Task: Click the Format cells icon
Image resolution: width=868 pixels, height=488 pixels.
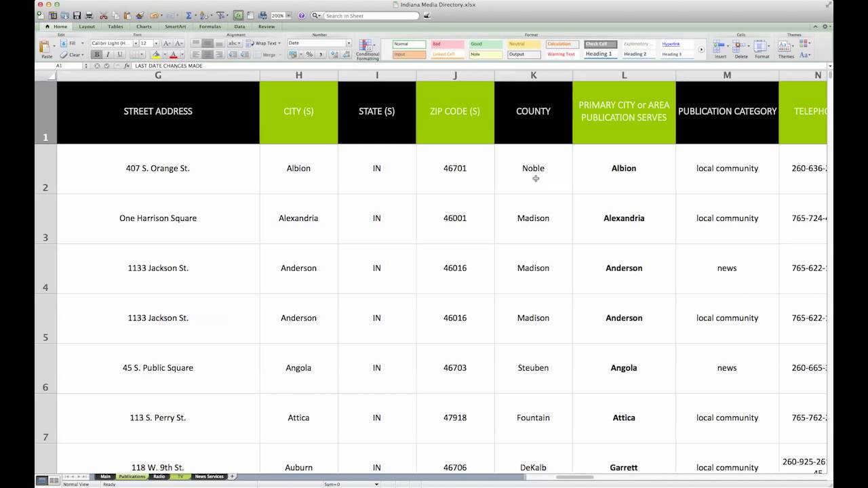Action: coord(762,49)
